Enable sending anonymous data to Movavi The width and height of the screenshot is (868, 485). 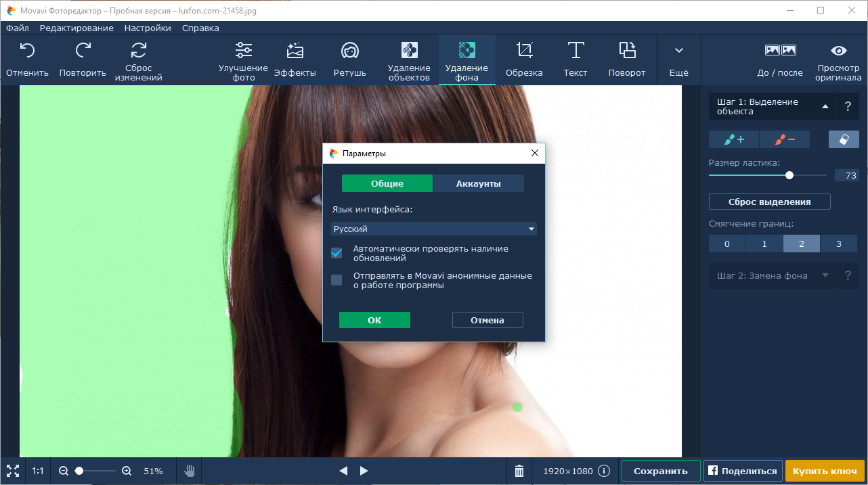(x=337, y=280)
